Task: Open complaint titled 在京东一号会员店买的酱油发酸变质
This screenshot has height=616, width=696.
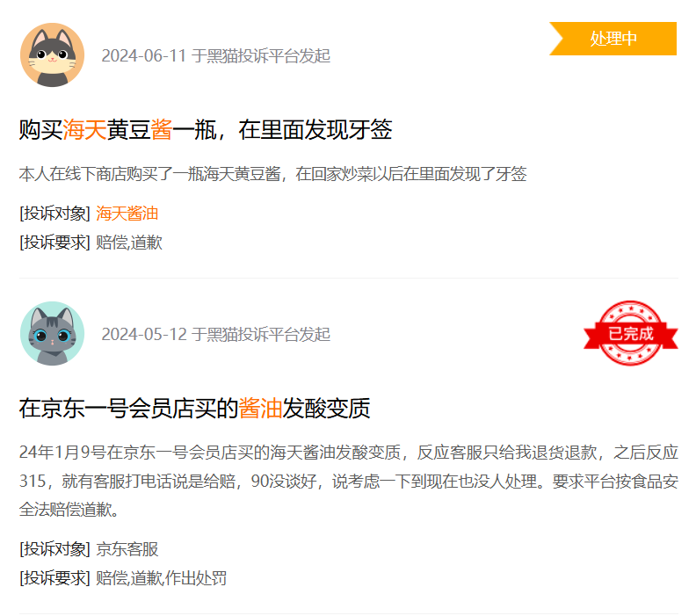Action: pyautogui.click(x=194, y=409)
